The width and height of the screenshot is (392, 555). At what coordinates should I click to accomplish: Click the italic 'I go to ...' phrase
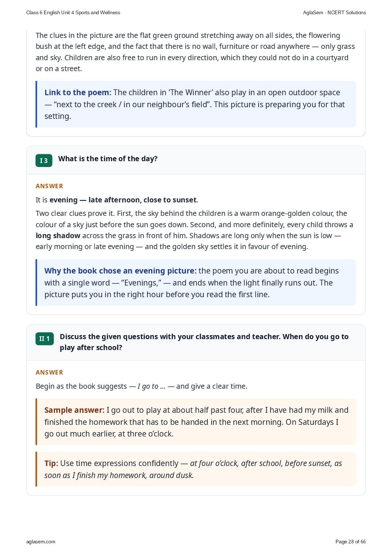(x=152, y=386)
